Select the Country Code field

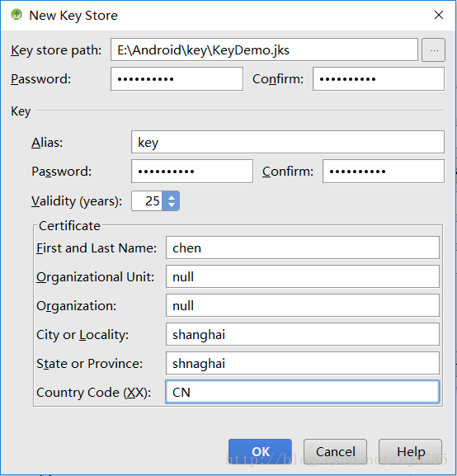click(303, 392)
